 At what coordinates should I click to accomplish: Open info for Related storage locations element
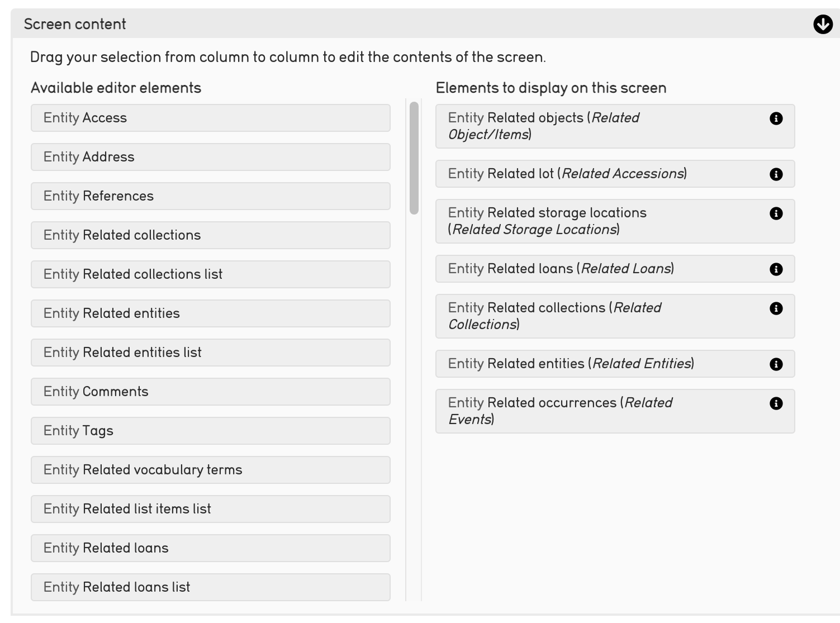776,213
